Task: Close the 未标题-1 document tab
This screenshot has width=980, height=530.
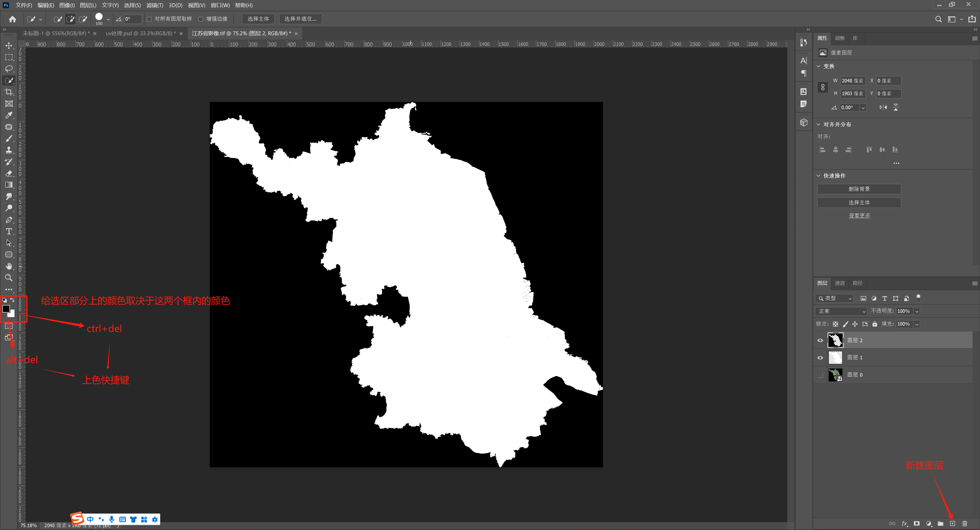Action: (x=95, y=33)
